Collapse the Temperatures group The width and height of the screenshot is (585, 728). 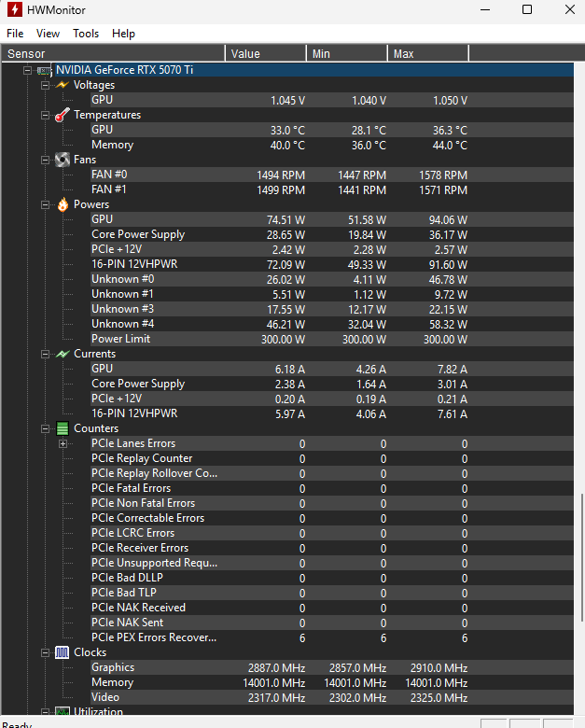(45, 115)
